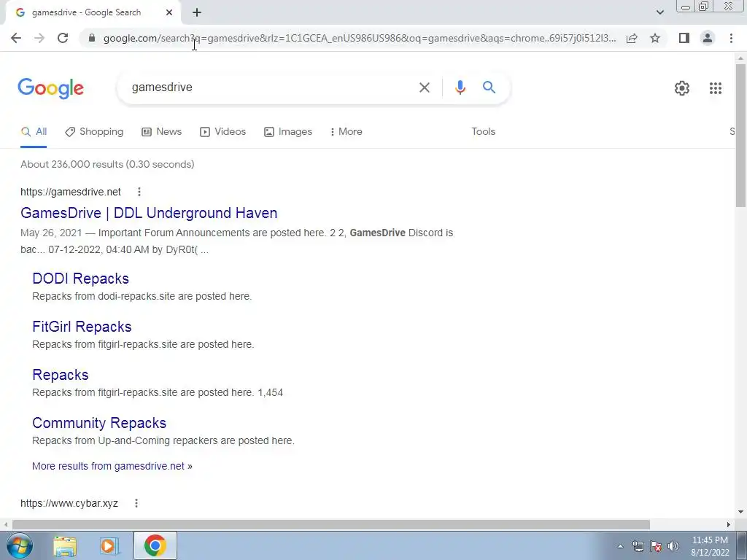Select the All results tab
This screenshot has width=747, height=560.
(x=34, y=132)
